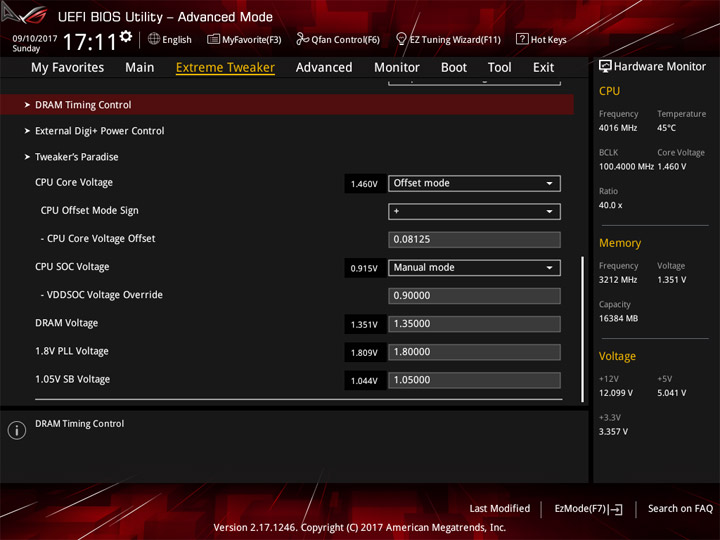Image resolution: width=720 pixels, height=540 pixels.
Task: Click the 3.357 V reading
Action: [x=613, y=432]
